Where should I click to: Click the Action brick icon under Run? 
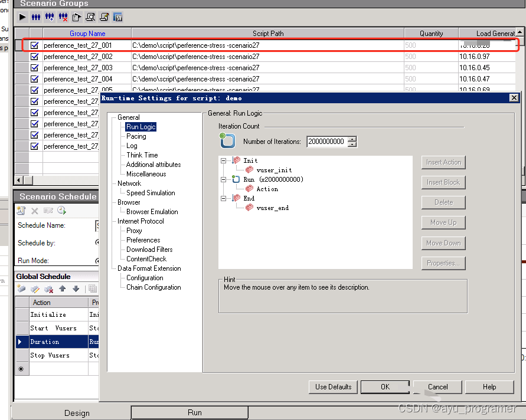pos(249,188)
